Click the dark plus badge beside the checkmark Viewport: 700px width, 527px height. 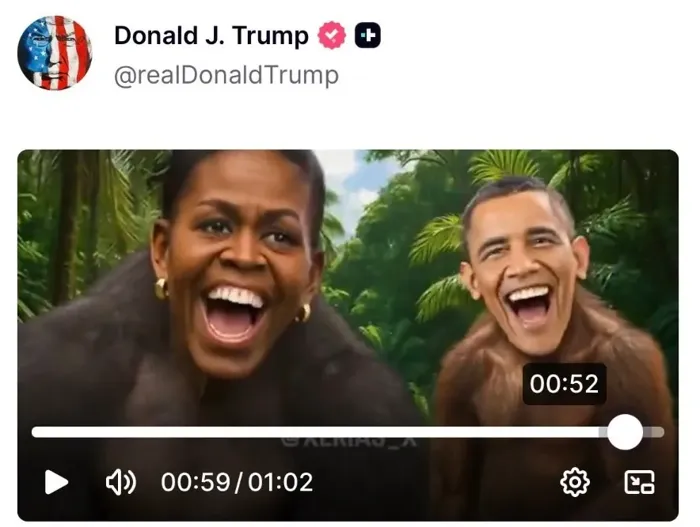coord(368,35)
